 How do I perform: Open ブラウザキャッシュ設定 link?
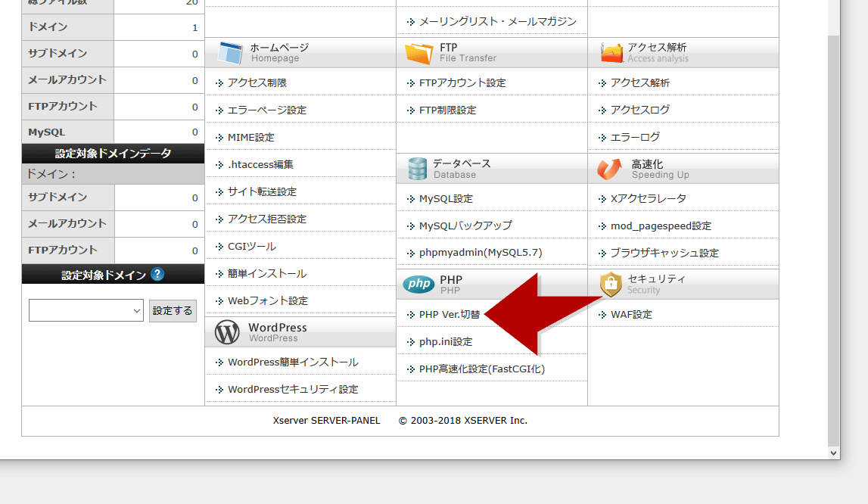pos(664,253)
